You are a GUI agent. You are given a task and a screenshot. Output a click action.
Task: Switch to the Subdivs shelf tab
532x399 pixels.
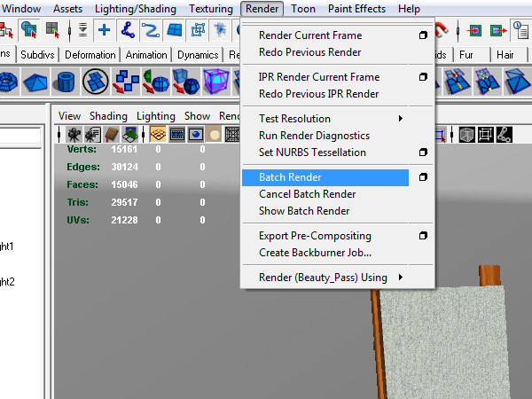37,55
